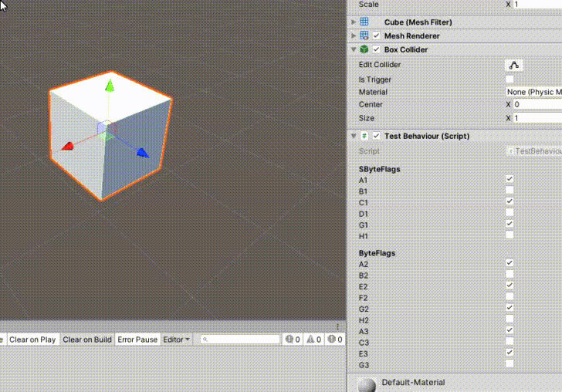Uncheck the E3 flag checkbox

click(510, 352)
